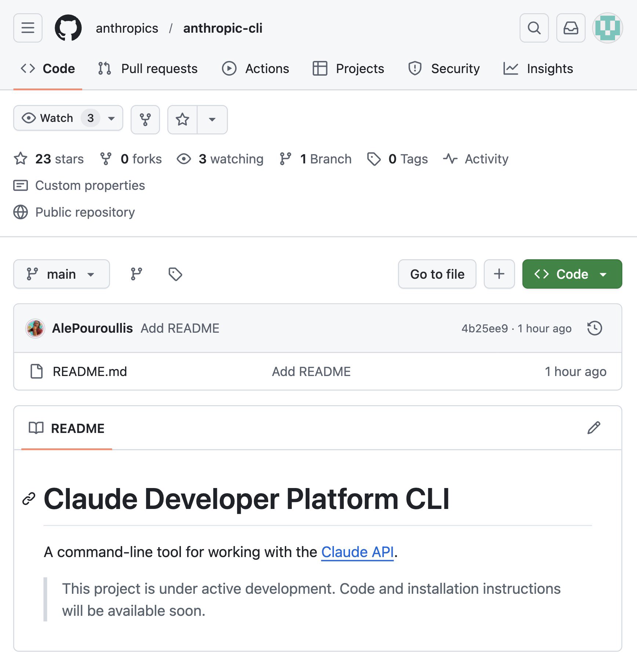Open the Security tab
The image size is (637, 672).
point(444,69)
